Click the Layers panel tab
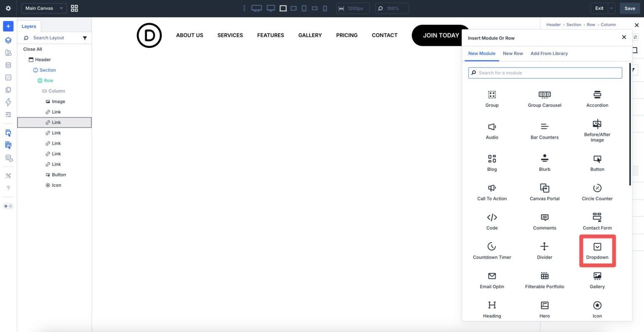This screenshot has height=332, width=644. click(29, 26)
